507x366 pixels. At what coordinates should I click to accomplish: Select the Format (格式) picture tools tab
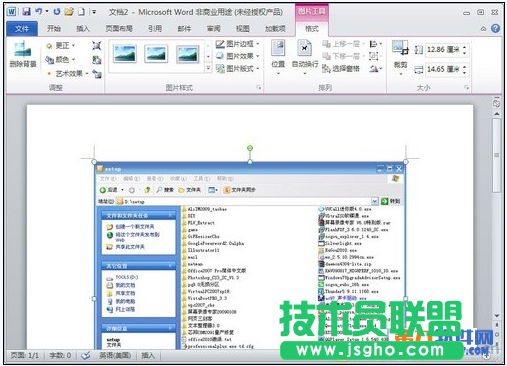coord(312,29)
